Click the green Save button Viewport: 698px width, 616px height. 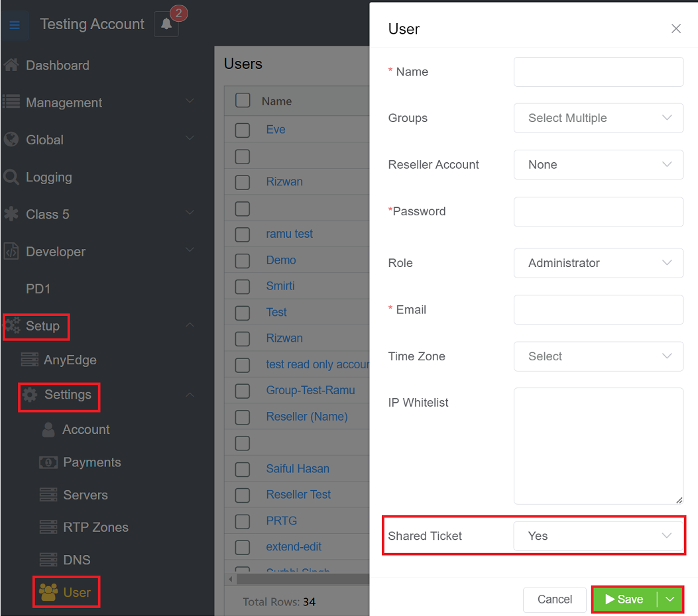[624, 599]
